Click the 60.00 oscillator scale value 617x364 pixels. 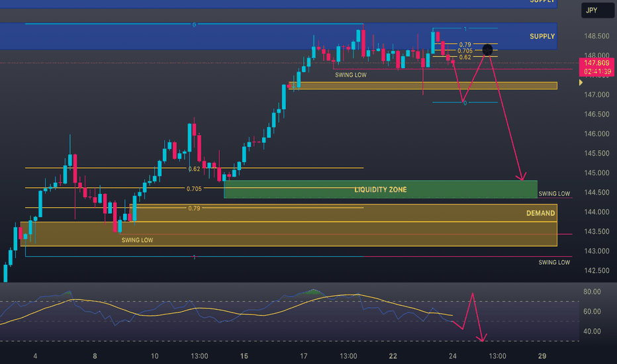click(x=592, y=311)
